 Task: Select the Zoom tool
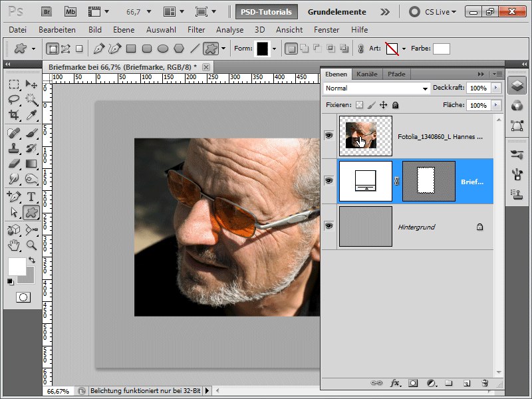[x=31, y=245]
